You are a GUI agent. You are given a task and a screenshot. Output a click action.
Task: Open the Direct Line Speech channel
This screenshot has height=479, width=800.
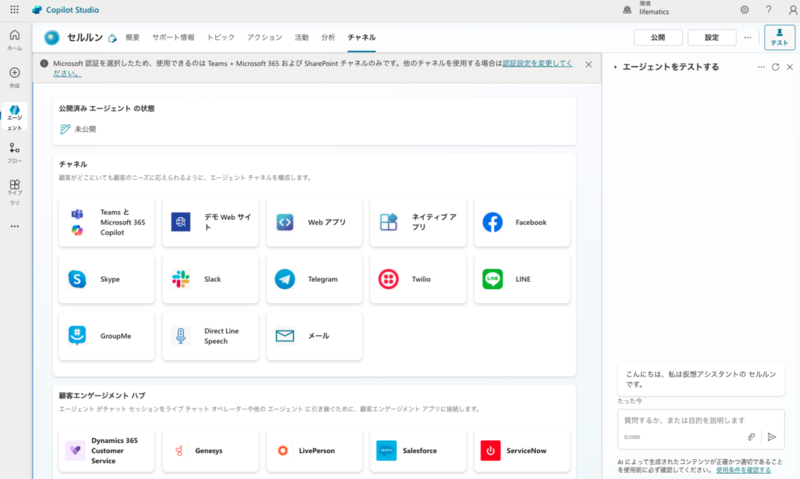(x=210, y=336)
